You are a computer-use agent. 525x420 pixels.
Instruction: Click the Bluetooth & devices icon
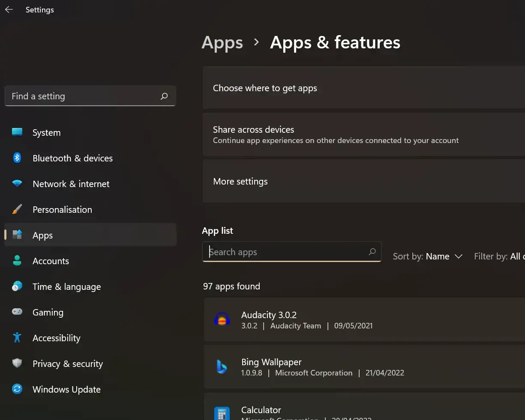click(17, 158)
